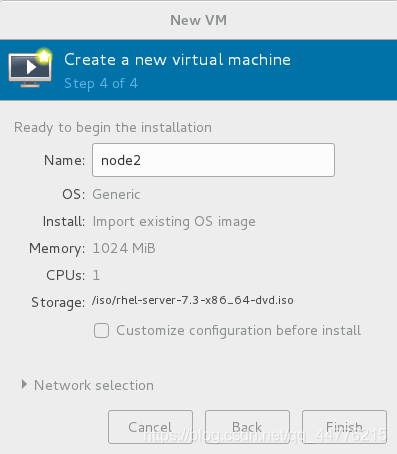
Task: Click the 'Memory:' label
Action: (57, 249)
